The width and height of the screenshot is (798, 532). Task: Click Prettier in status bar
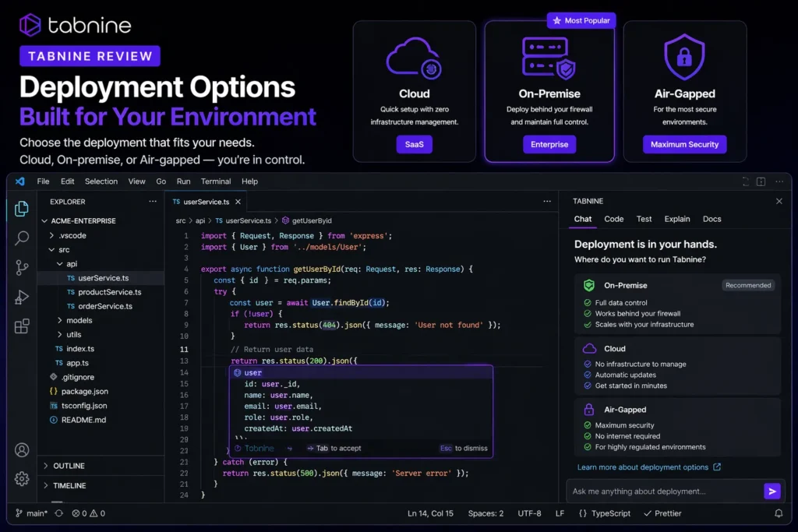click(662, 513)
